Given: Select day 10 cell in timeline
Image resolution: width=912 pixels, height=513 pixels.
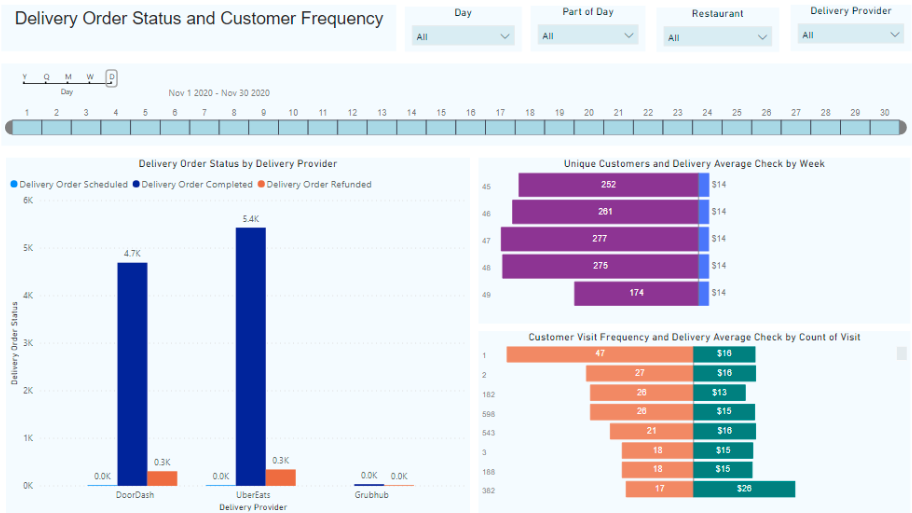Looking at the screenshot, I should 293,127.
